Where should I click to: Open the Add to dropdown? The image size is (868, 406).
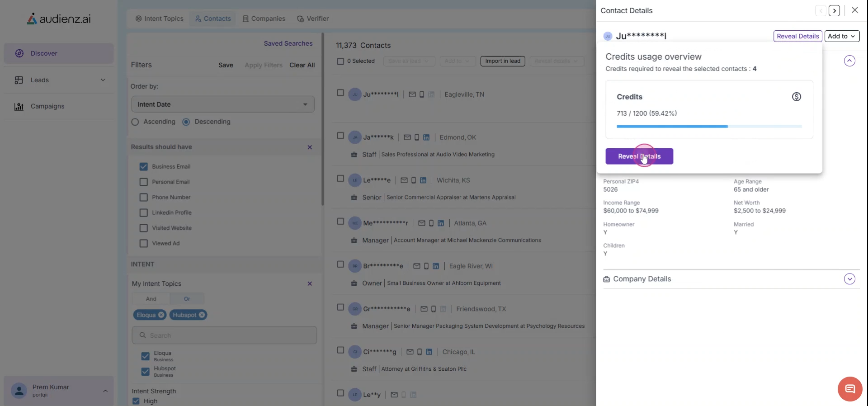[x=841, y=36]
